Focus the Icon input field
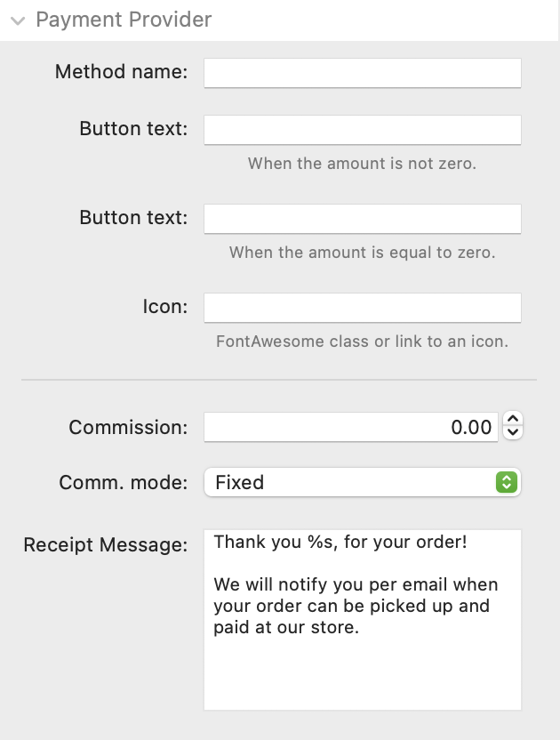 click(362, 308)
